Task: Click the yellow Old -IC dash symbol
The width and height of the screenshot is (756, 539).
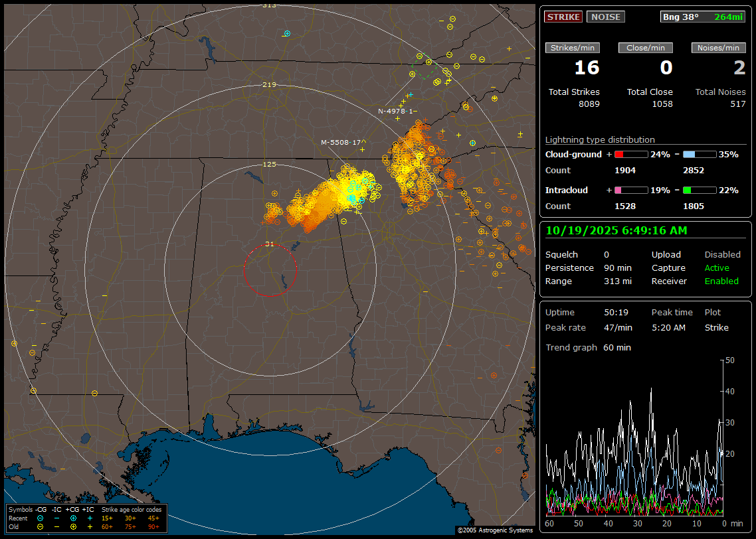Action: (x=56, y=526)
